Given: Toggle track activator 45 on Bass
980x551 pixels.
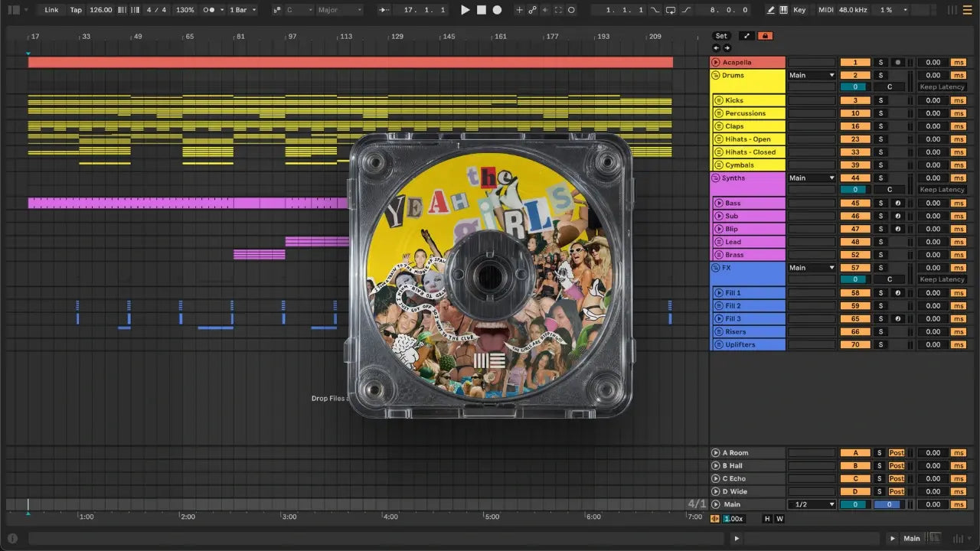Looking at the screenshot, I should point(855,203).
